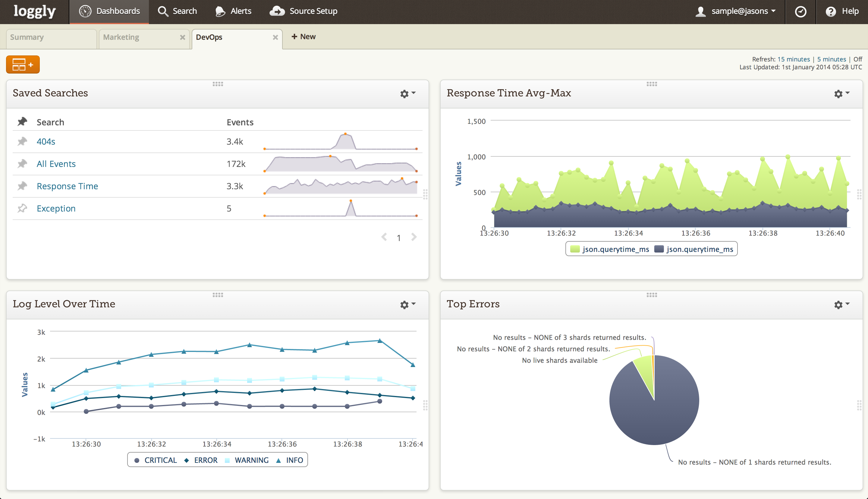
Task: Toggle pin for Response Time search
Action: tap(22, 186)
